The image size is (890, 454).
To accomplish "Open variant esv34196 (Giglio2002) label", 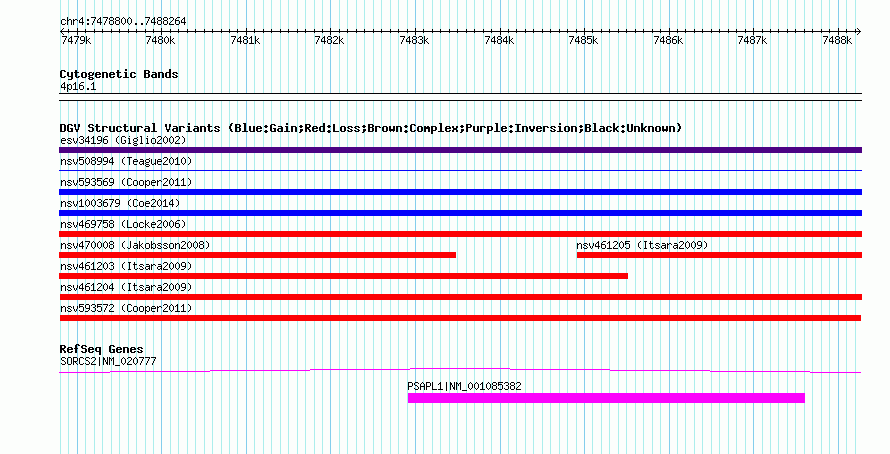I will 123,140.
